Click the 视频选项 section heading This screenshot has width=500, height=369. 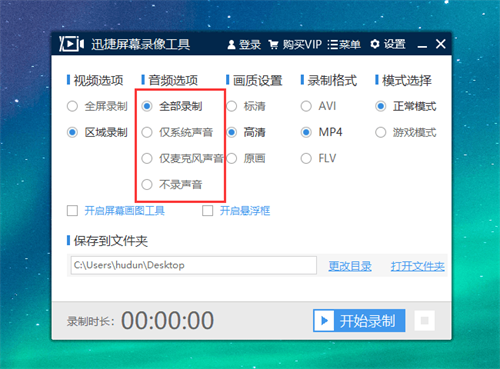[x=98, y=80]
